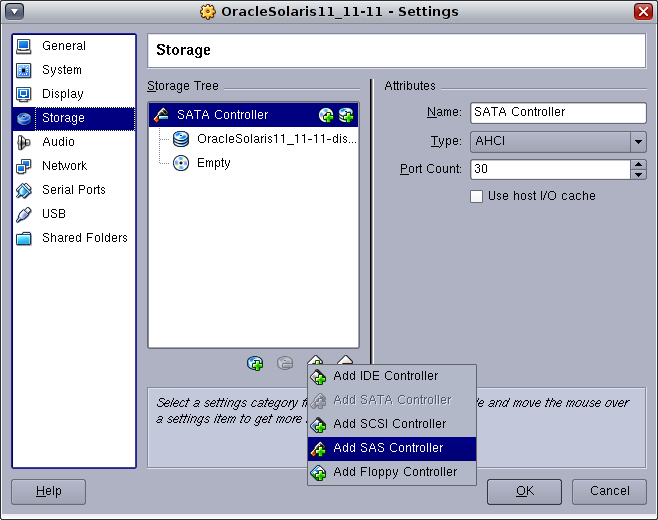Click the add hard disk icon on SATA Controller

pyautogui.click(x=346, y=115)
